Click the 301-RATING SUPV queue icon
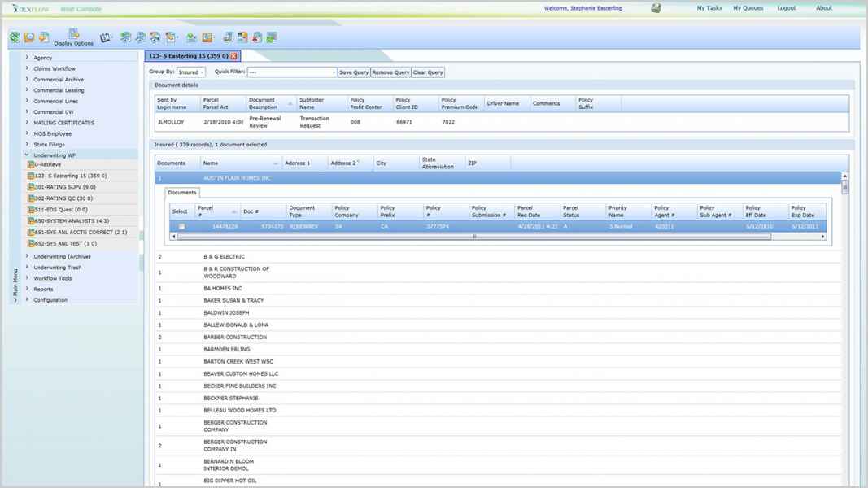The width and height of the screenshot is (868, 488). tap(31, 187)
